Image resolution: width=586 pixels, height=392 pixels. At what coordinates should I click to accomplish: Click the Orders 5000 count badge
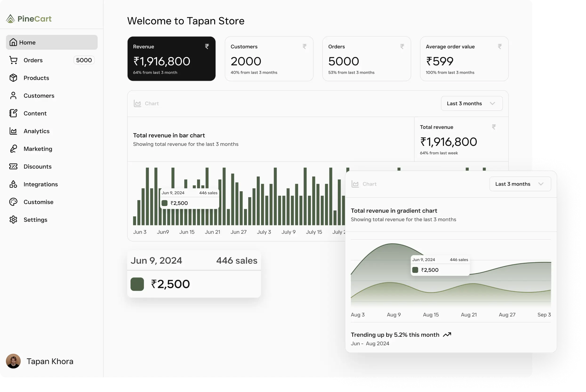click(84, 60)
